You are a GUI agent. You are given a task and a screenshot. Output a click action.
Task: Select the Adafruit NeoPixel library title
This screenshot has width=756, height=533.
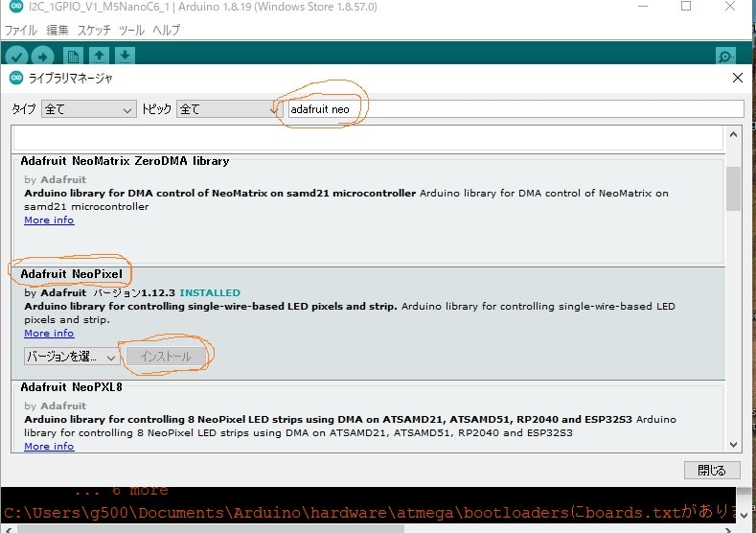click(x=71, y=274)
